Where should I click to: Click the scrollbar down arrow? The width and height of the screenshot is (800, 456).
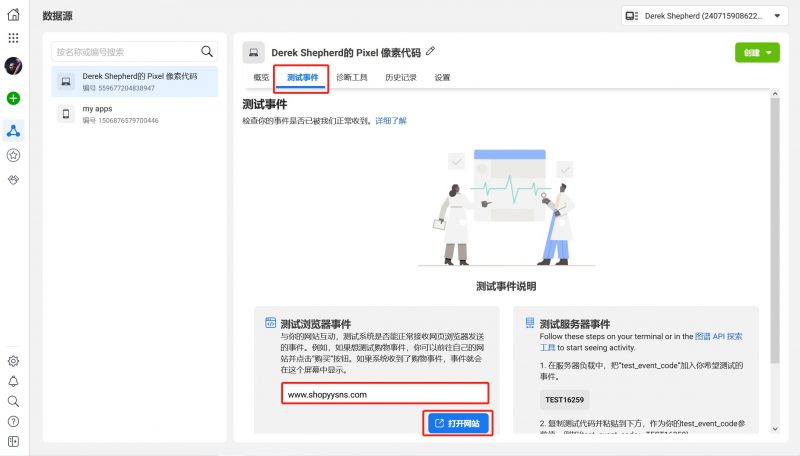tap(775, 429)
